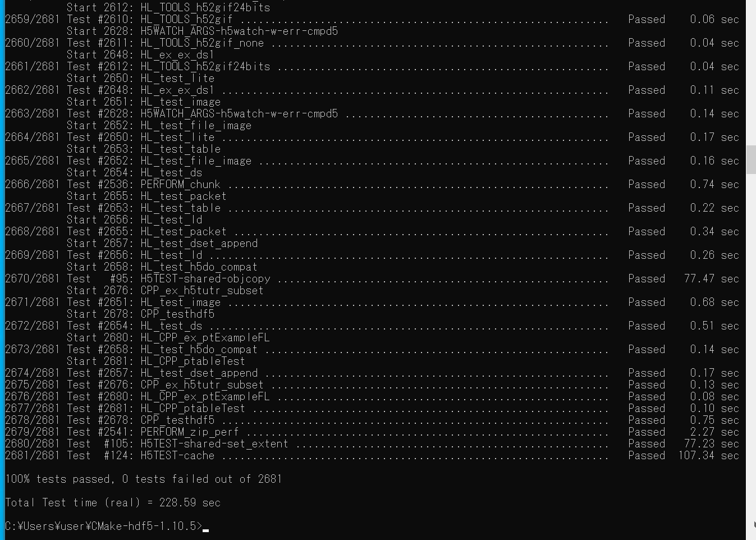Screen dimensions: 756x540
Task: Click the HL_test_dset_append result line 2674/2681
Action: (372, 373)
